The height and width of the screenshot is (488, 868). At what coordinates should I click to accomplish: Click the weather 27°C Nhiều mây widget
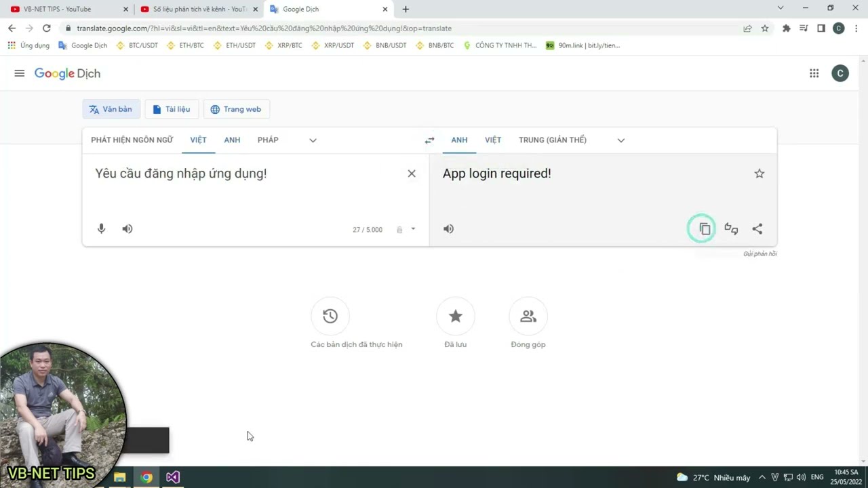tap(713, 477)
